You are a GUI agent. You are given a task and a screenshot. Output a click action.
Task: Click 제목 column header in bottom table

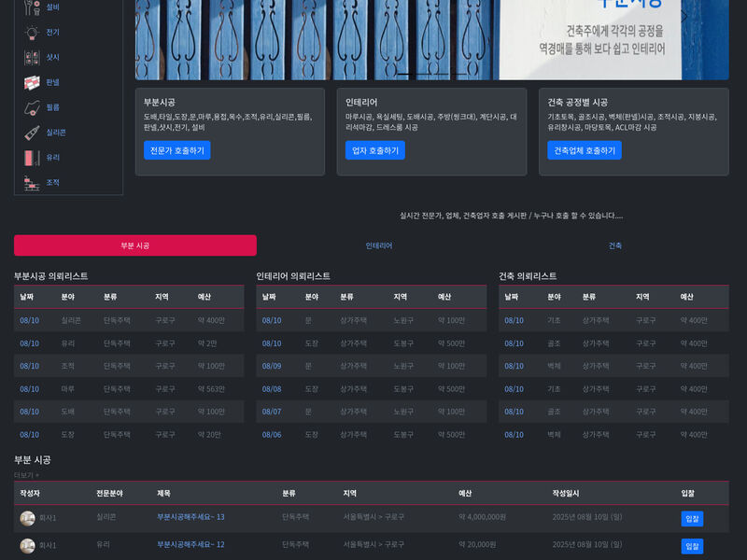164,494
